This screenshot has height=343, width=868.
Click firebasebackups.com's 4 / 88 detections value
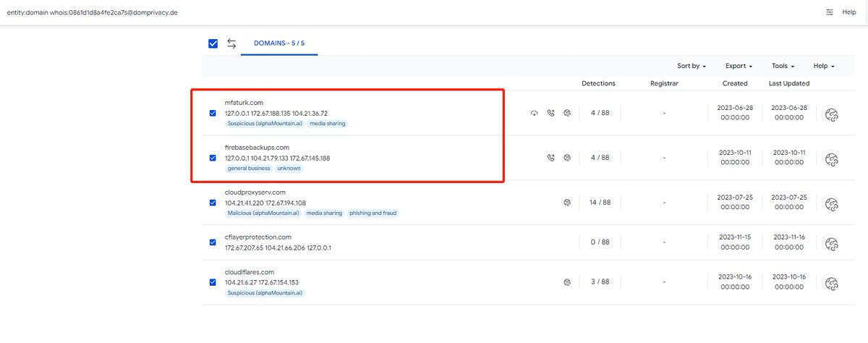coord(600,158)
